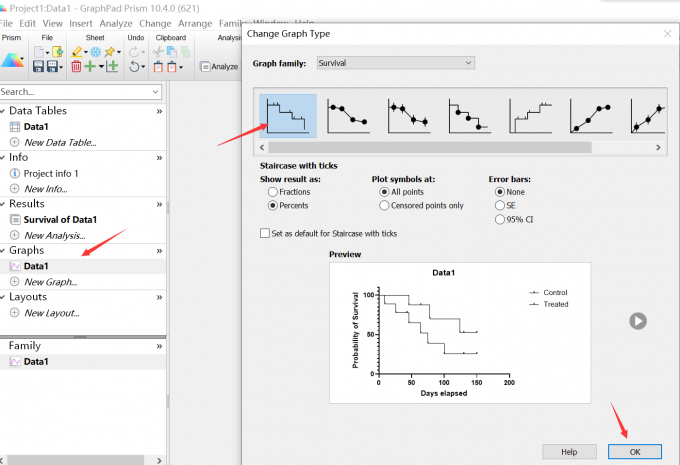
Task: Click the OK button
Action: click(634, 452)
